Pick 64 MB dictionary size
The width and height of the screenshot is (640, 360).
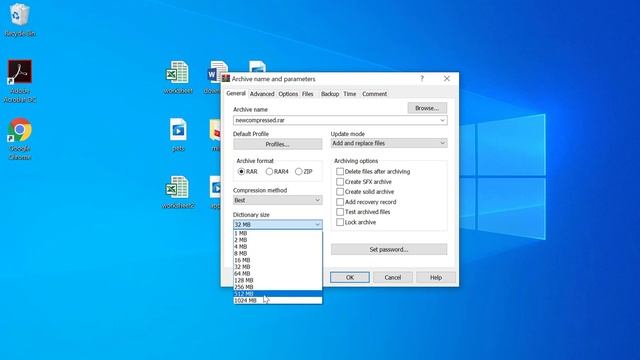pyautogui.click(x=278, y=273)
